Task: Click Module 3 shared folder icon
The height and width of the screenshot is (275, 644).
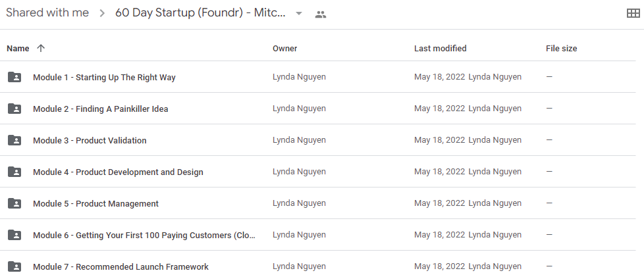Action: coord(14,140)
